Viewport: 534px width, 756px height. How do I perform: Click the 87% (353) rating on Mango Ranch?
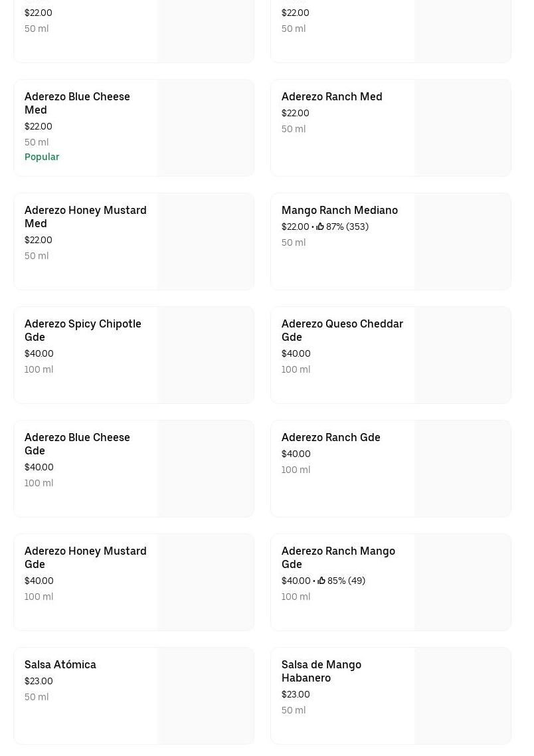point(347,227)
